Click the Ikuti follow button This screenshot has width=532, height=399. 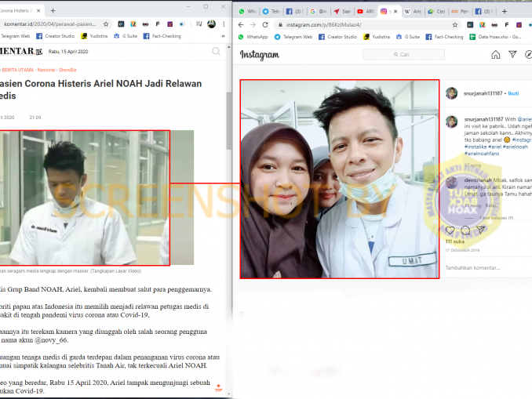(x=513, y=93)
